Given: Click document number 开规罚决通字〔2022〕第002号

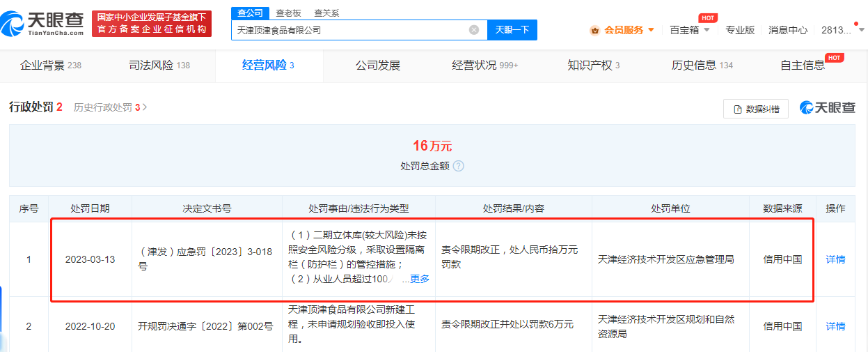Looking at the screenshot, I should [205, 326].
